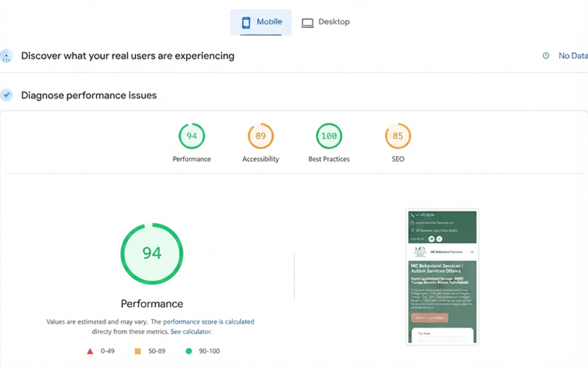Image resolution: width=588 pixels, height=368 pixels.
Task: Click the red triangle 0-49 legend icon
Action: (x=90, y=352)
